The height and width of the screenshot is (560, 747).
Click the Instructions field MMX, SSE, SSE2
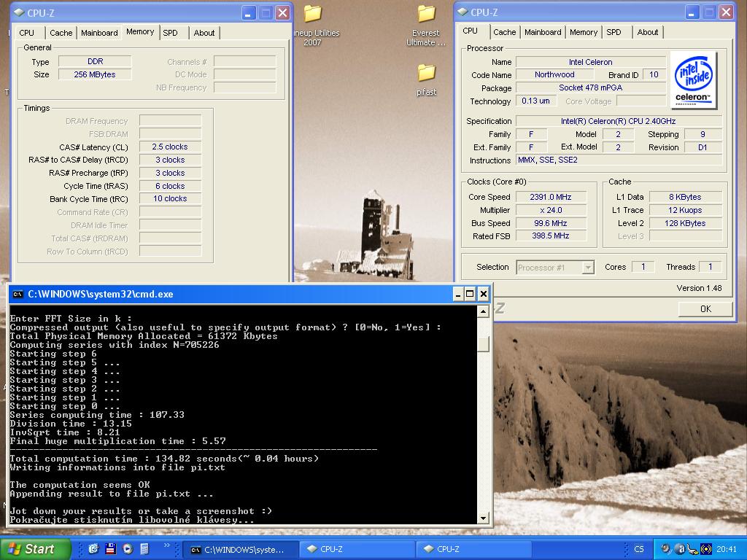tap(619, 160)
